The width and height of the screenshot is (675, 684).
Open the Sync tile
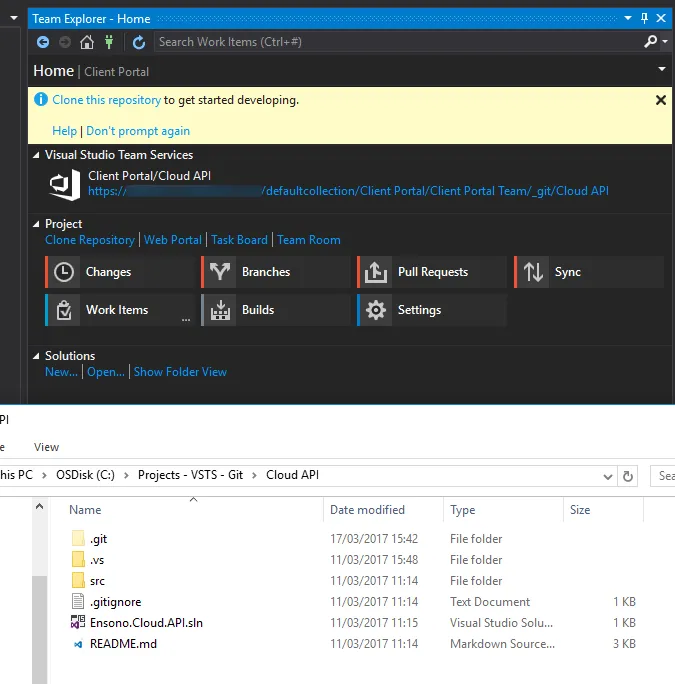pyautogui.click(x=589, y=272)
